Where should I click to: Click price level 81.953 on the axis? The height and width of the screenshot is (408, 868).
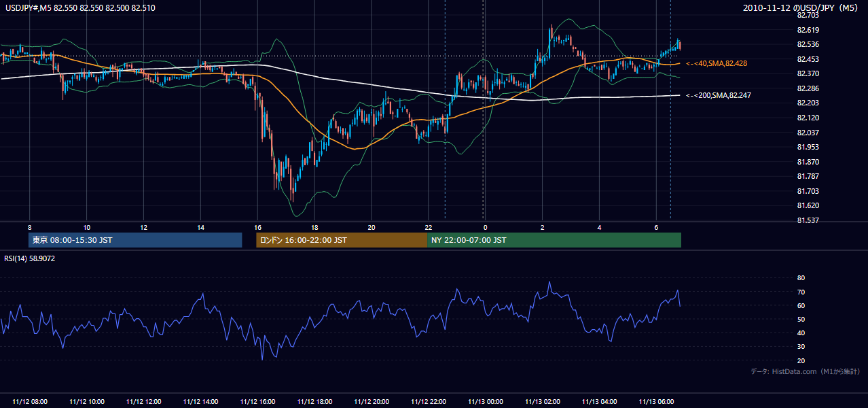(808, 147)
